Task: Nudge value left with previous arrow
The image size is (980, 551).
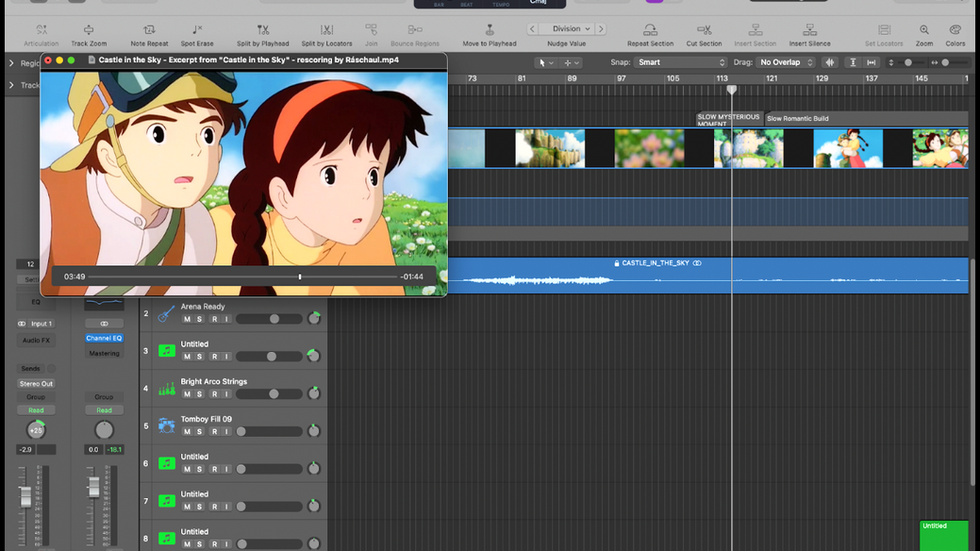Action: pos(532,29)
